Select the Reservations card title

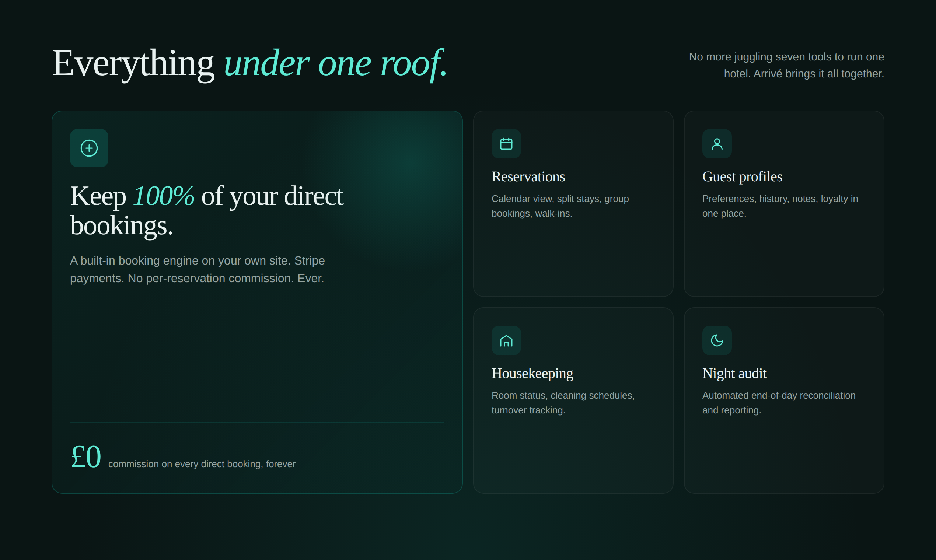(528, 176)
